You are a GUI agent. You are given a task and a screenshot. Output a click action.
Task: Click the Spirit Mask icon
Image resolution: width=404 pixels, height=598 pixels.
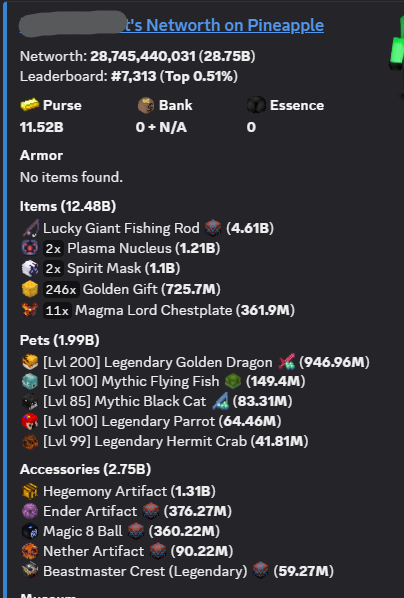pyautogui.click(x=30, y=268)
